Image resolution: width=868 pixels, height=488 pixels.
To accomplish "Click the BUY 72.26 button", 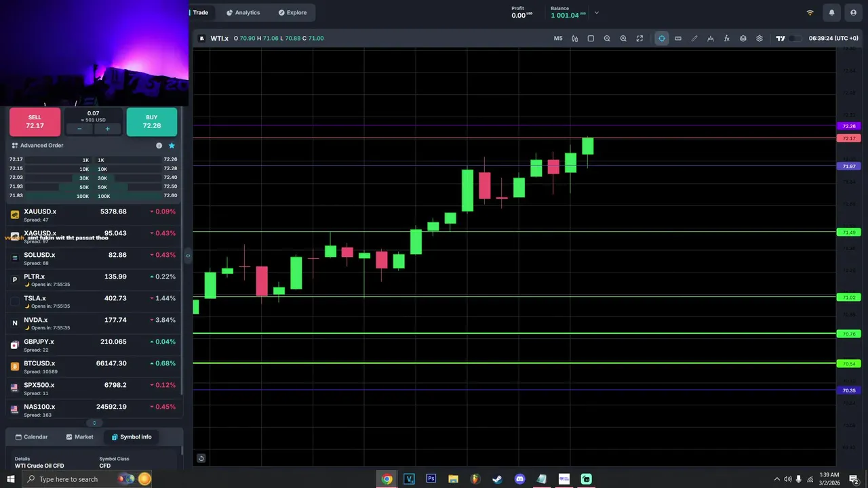I will pyautogui.click(x=152, y=122).
